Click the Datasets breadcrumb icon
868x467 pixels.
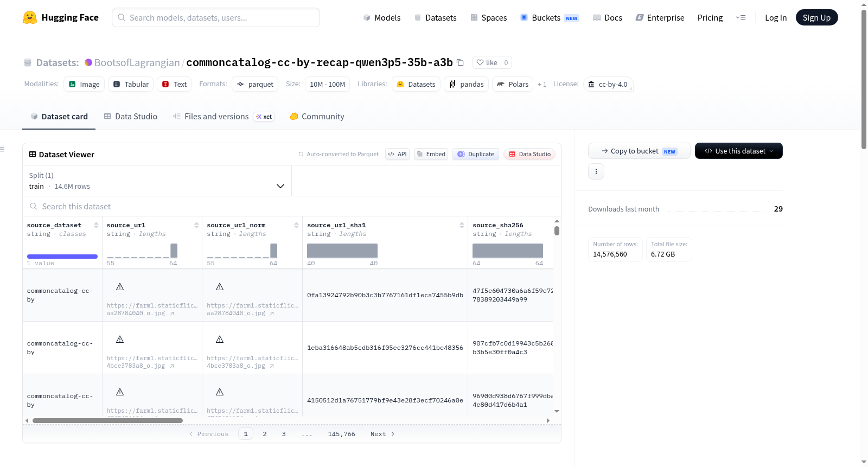click(28, 62)
